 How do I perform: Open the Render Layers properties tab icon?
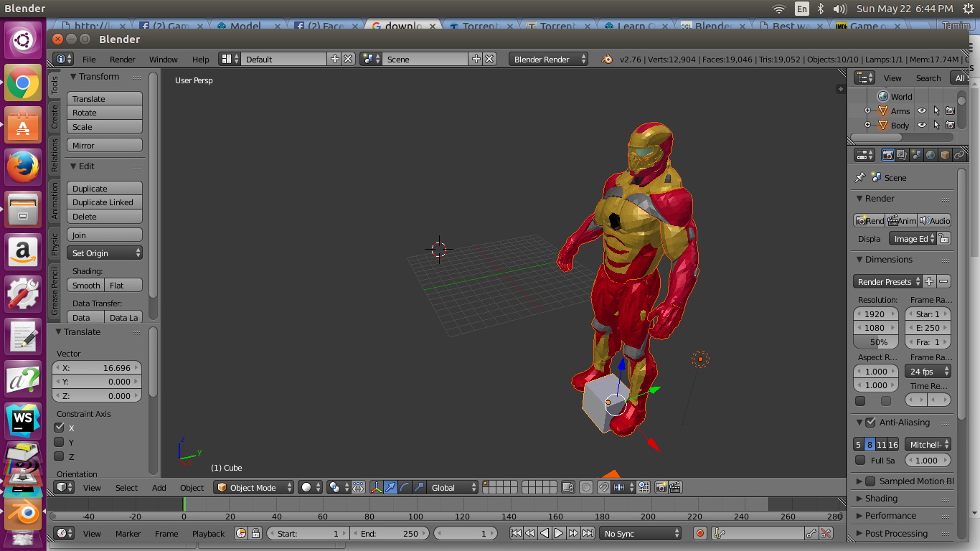click(x=902, y=155)
